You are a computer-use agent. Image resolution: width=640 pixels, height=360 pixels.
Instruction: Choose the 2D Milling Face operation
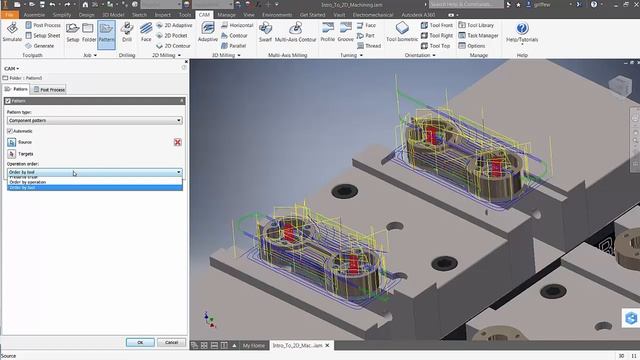point(146,32)
